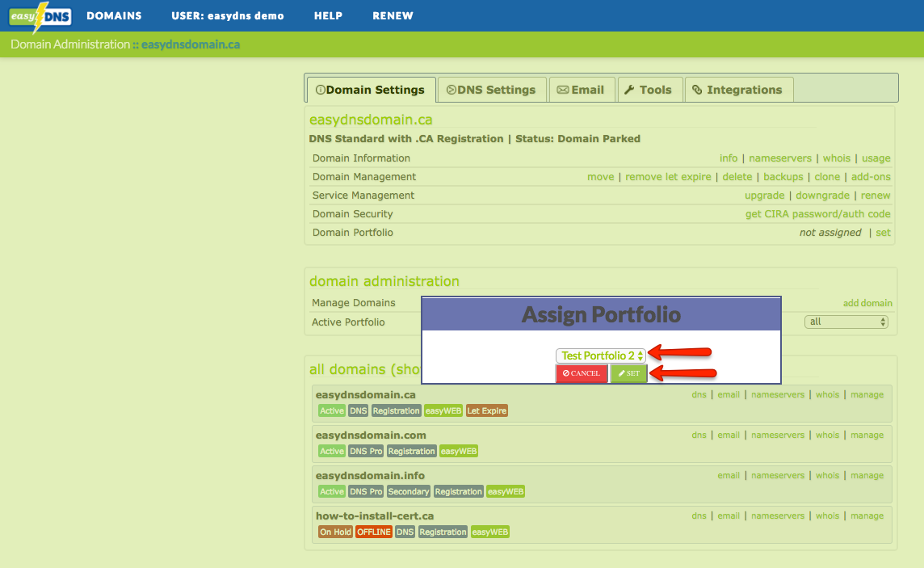The image size is (924, 568).
Task: Click manage for how-to-install-cert.ca
Action: click(x=867, y=515)
